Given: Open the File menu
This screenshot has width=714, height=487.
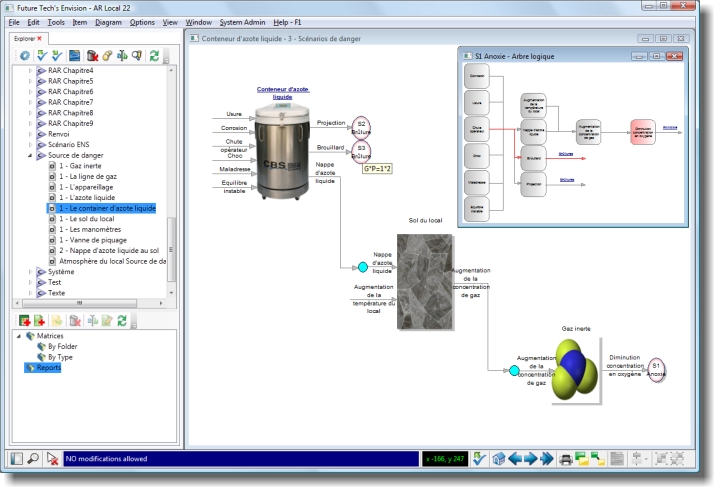Looking at the screenshot, I should coord(14,22).
